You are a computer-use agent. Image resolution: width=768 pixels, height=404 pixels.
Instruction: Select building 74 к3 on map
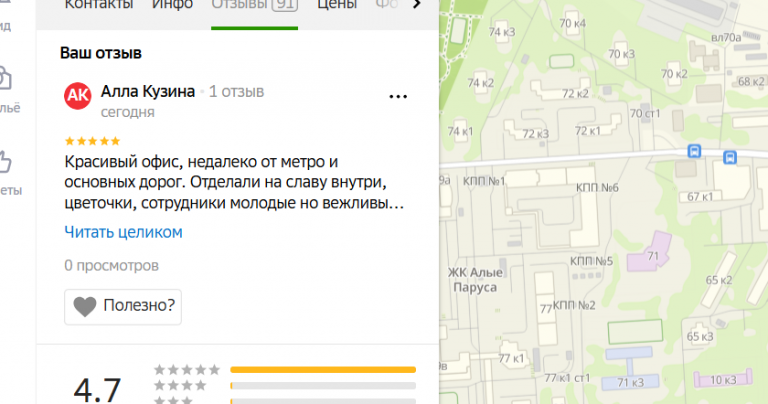502,32
